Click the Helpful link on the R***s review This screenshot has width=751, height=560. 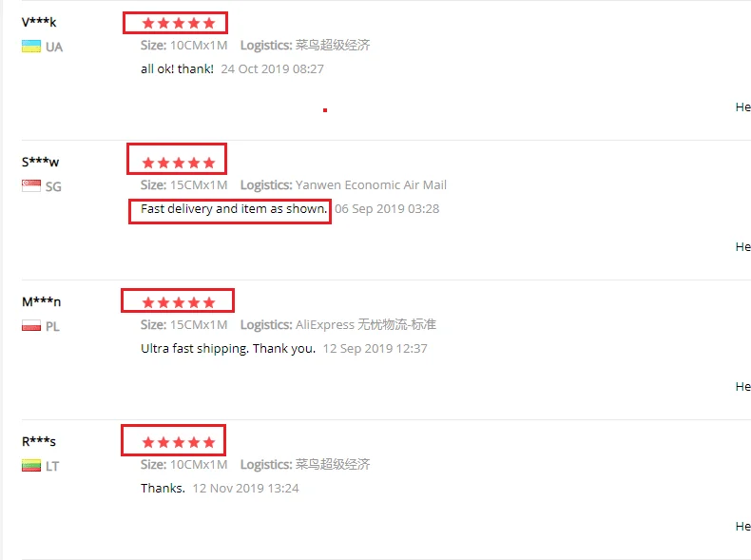point(742,527)
